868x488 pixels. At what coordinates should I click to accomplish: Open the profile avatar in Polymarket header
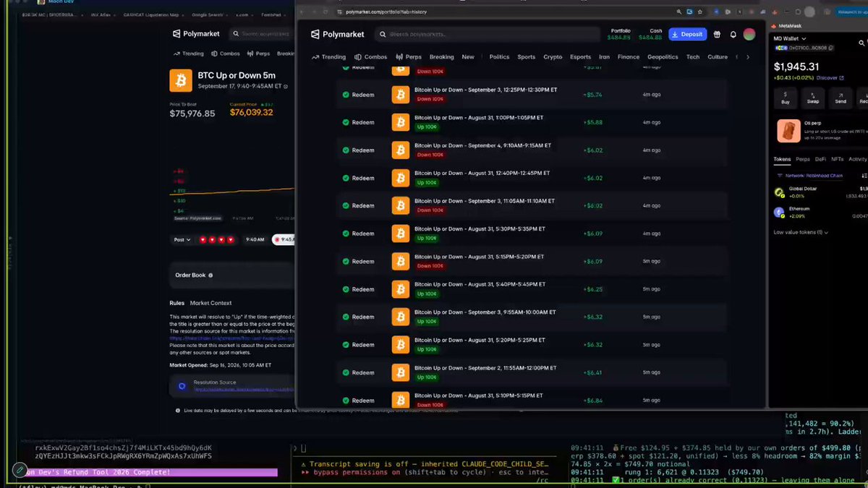[x=749, y=34]
